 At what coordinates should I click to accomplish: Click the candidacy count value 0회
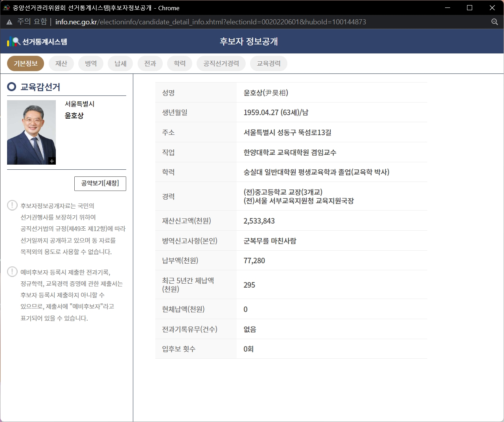[248, 349]
